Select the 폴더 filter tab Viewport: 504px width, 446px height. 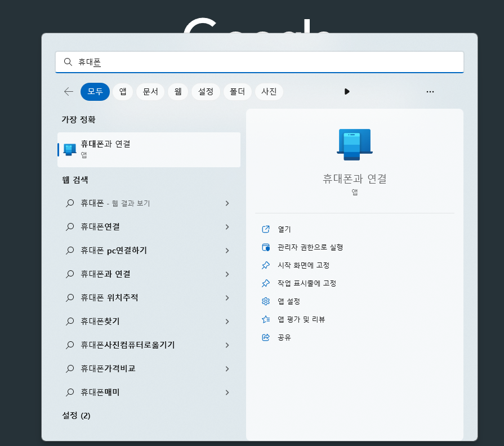238,92
